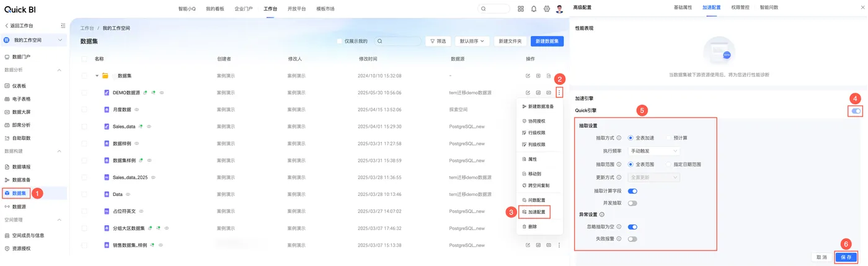Click 返回工作台 link
This screenshot has width=868, height=266.
click(19, 25)
